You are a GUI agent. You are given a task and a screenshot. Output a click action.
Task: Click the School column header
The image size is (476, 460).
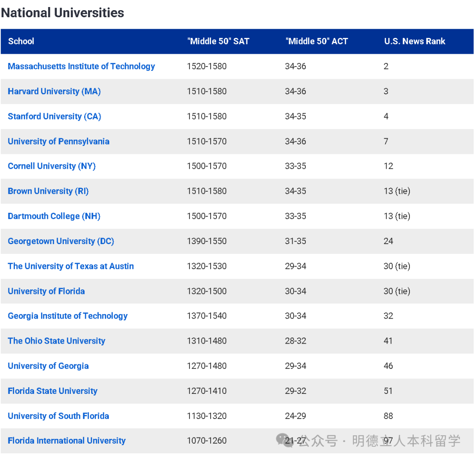click(x=21, y=41)
